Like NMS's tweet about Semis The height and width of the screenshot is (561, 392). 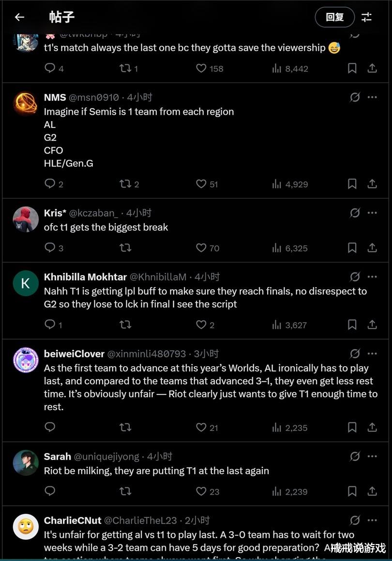[201, 184]
